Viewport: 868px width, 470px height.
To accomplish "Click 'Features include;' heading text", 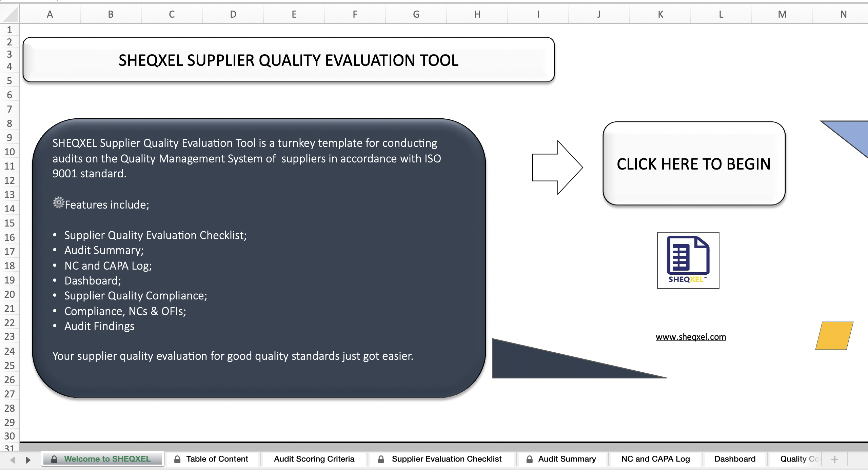I will [x=107, y=205].
